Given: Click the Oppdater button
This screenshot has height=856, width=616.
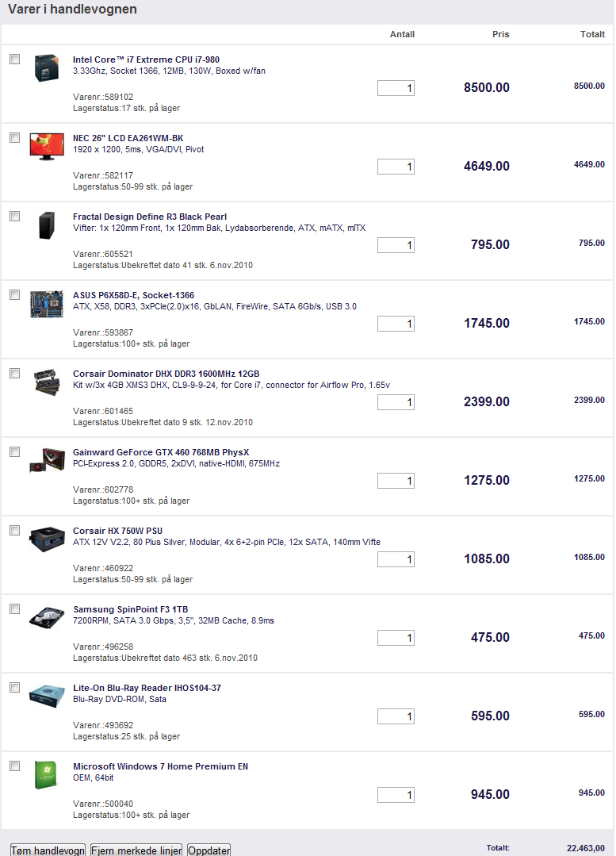Looking at the screenshot, I should 209,850.
